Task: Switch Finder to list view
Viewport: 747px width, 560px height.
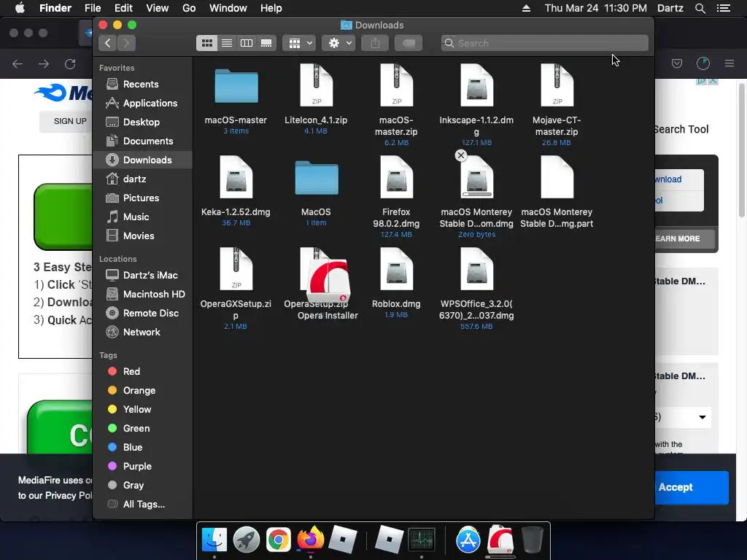Action: click(x=227, y=43)
